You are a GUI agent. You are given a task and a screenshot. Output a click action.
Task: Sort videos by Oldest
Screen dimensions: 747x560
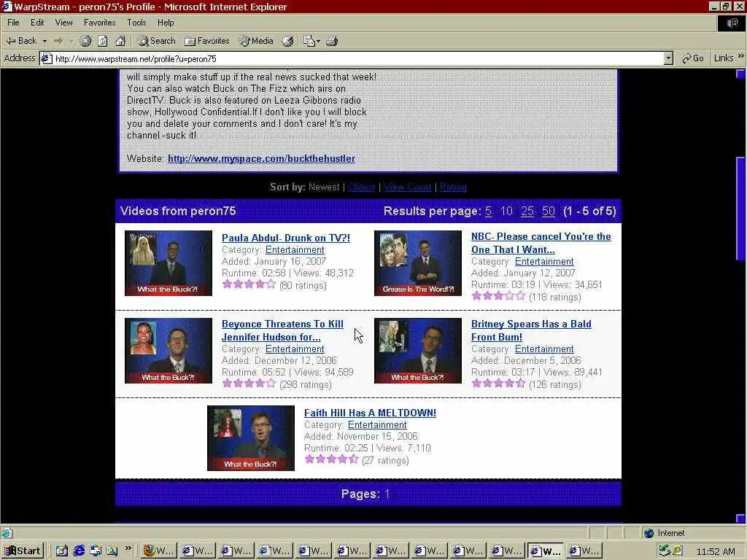361,187
